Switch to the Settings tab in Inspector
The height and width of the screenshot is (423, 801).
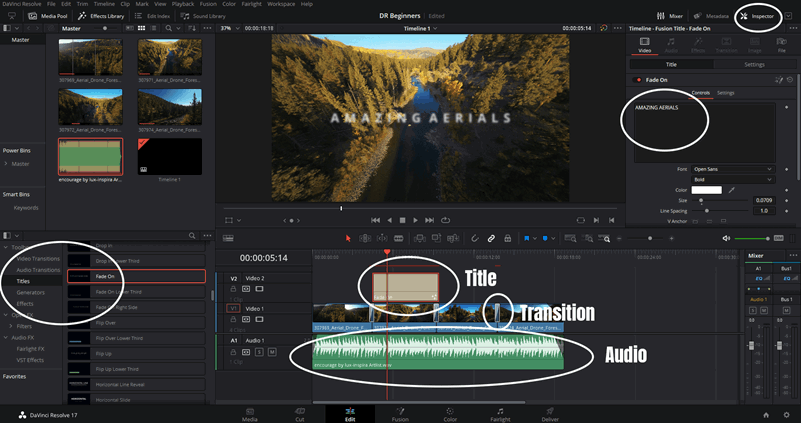click(x=755, y=64)
